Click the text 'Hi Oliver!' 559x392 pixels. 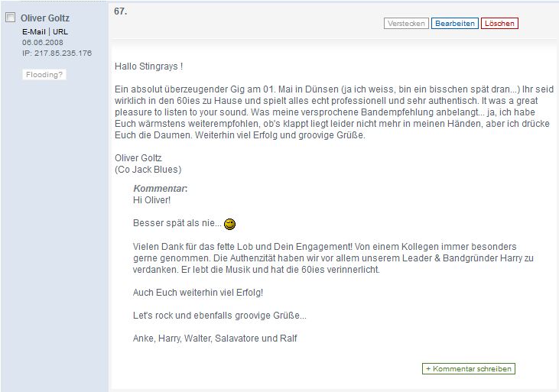click(x=152, y=200)
